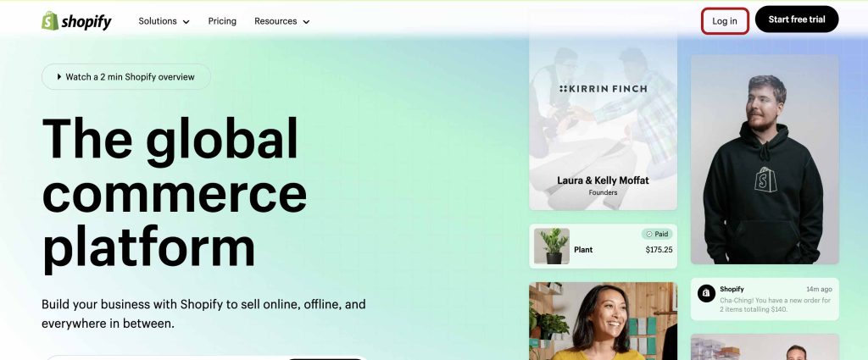Image resolution: width=868 pixels, height=360 pixels.
Task: Click the Paid status badge
Action: point(657,233)
